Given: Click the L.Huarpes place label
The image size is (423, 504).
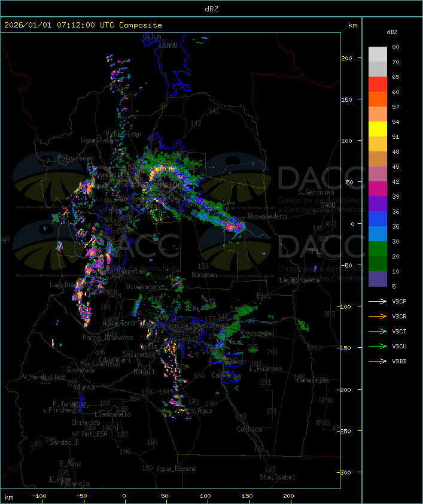Looking at the screenshot, I should [x=266, y=369].
